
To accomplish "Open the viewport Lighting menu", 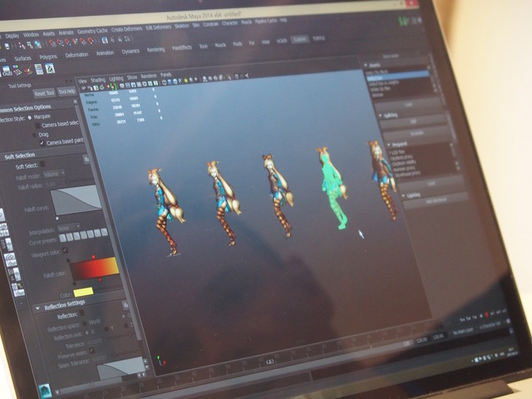I will tap(116, 79).
